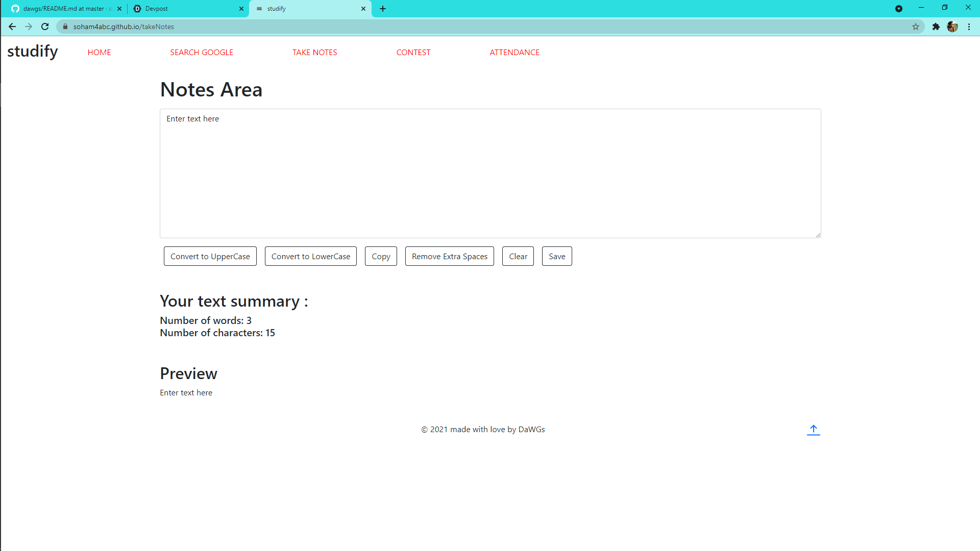Image resolution: width=980 pixels, height=551 pixels.
Task: Close the studify tab
Action: (363, 9)
